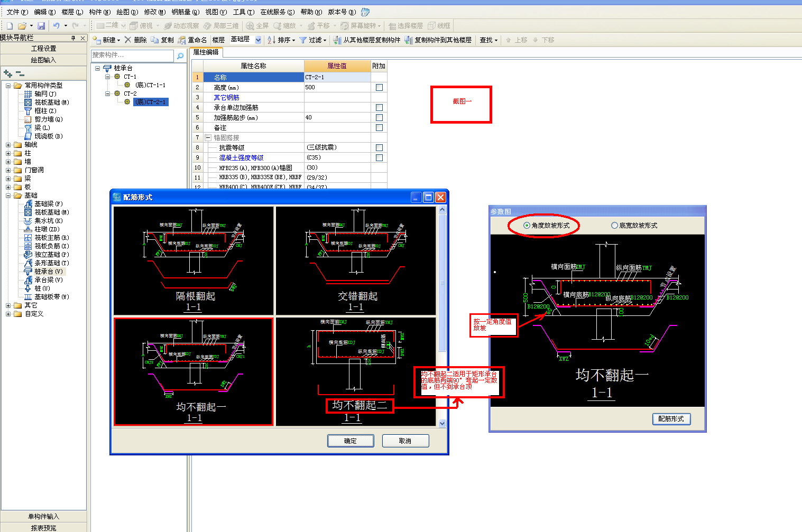802x532 pixels.
Task: Click the collapse-all minus icon in navigation bar
Action: [20, 73]
